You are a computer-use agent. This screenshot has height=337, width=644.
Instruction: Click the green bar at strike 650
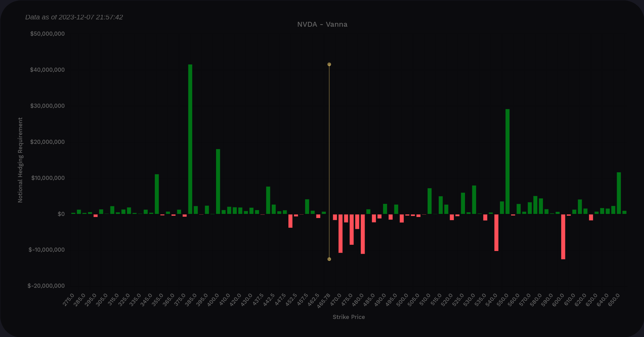(619, 193)
